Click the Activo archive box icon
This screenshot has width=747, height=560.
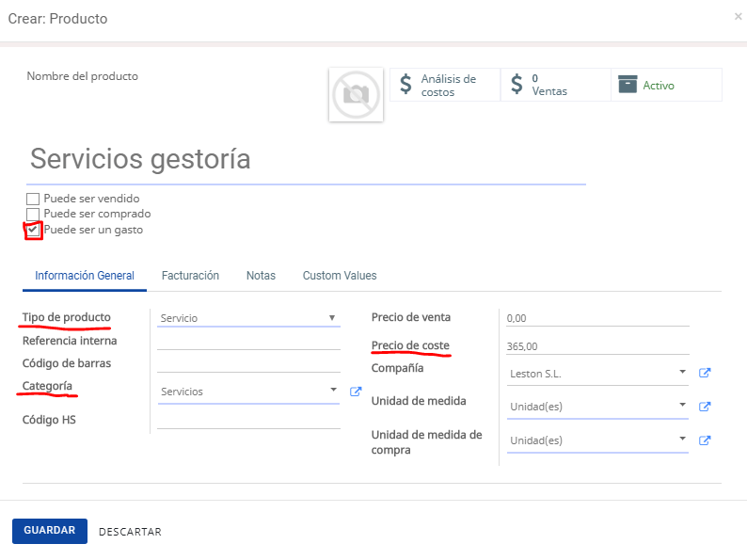pyautogui.click(x=628, y=84)
